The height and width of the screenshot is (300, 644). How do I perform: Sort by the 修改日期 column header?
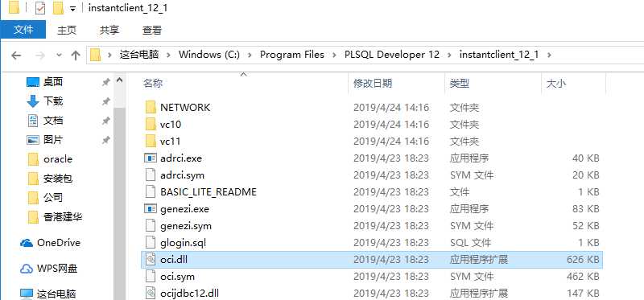373,84
